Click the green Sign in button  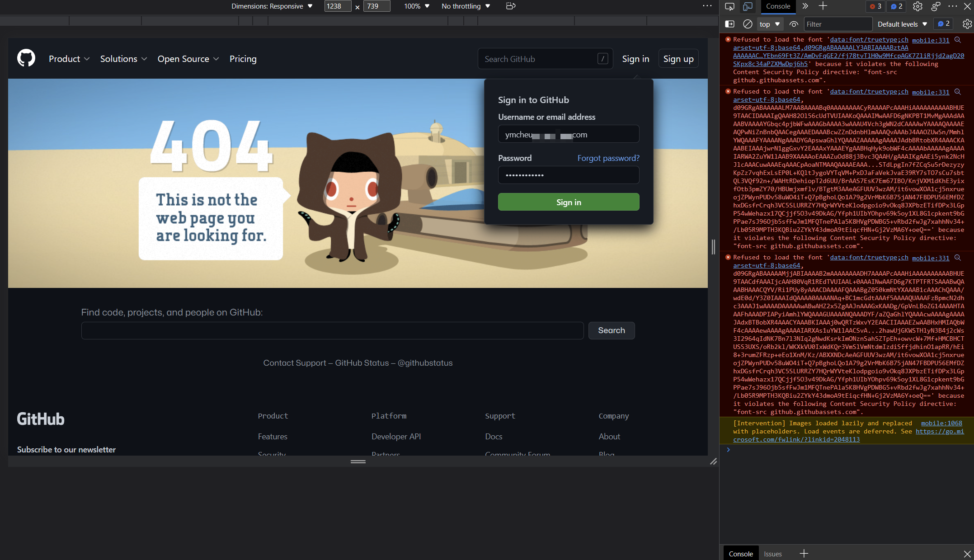click(x=569, y=202)
